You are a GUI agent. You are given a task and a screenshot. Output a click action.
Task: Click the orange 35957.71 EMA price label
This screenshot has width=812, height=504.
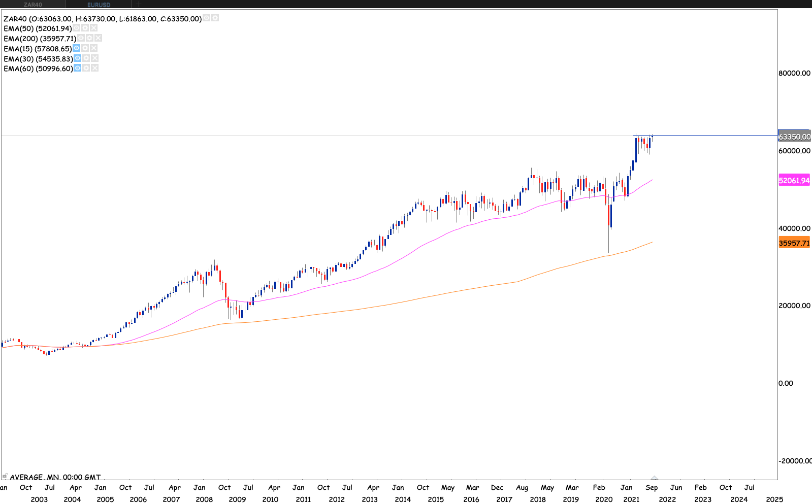pyautogui.click(x=794, y=243)
